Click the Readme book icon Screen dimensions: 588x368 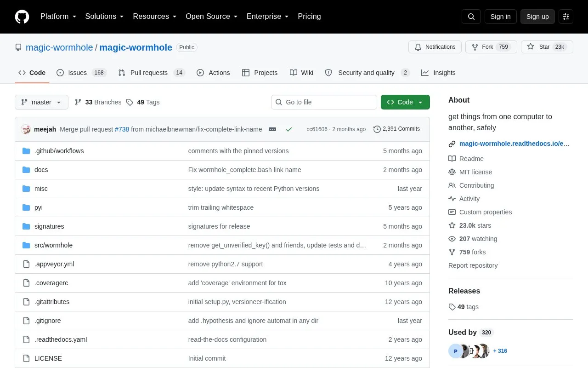(x=452, y=159)
